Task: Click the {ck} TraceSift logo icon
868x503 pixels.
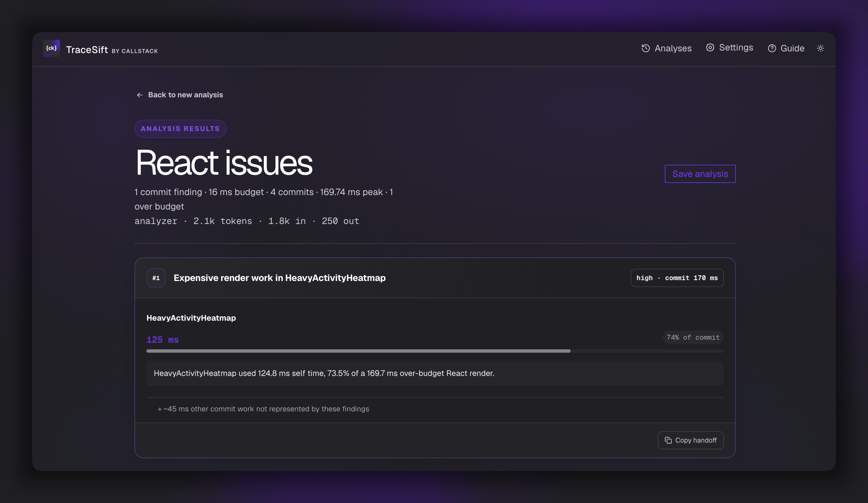Action: [51, 48]
